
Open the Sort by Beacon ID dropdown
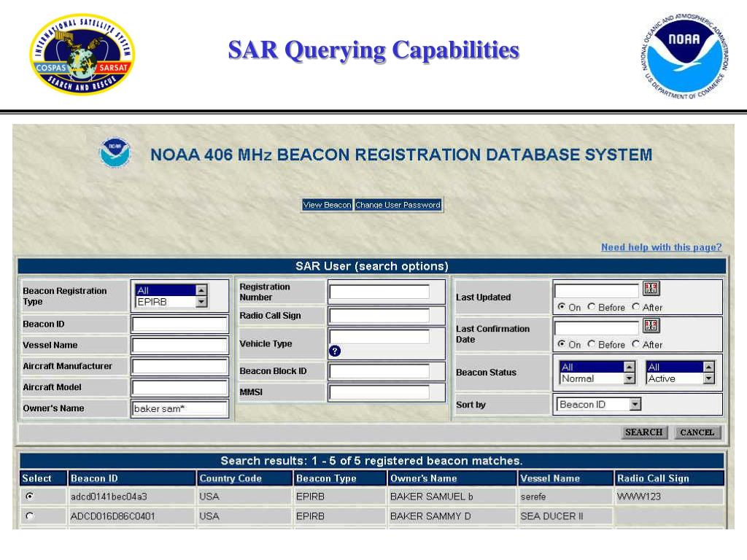tap(635, 404)
